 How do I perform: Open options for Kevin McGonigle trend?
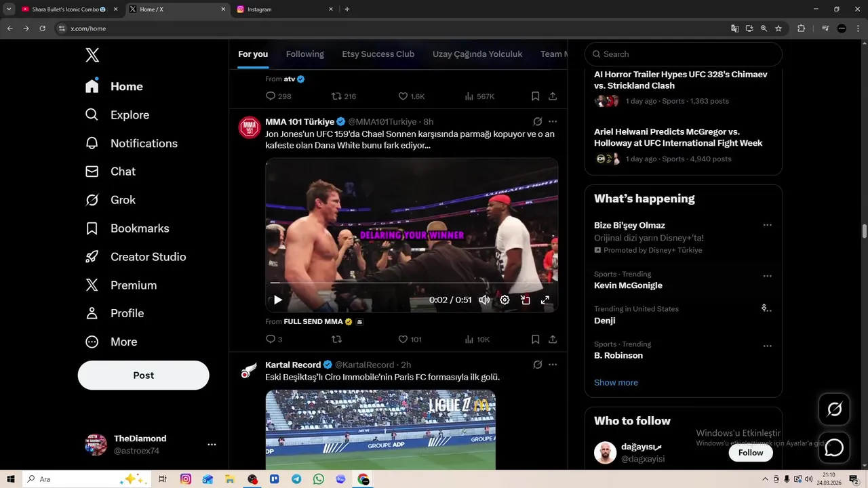767,276
